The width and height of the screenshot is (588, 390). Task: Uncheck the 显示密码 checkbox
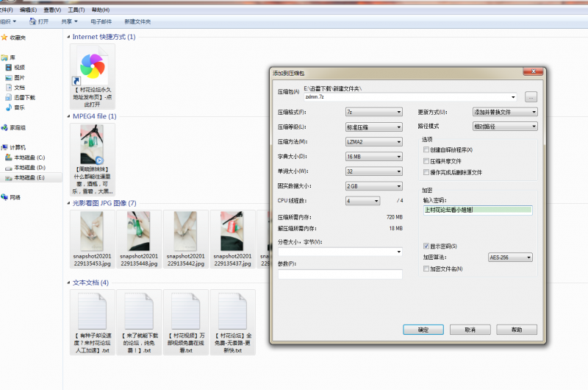pos(426,246)
